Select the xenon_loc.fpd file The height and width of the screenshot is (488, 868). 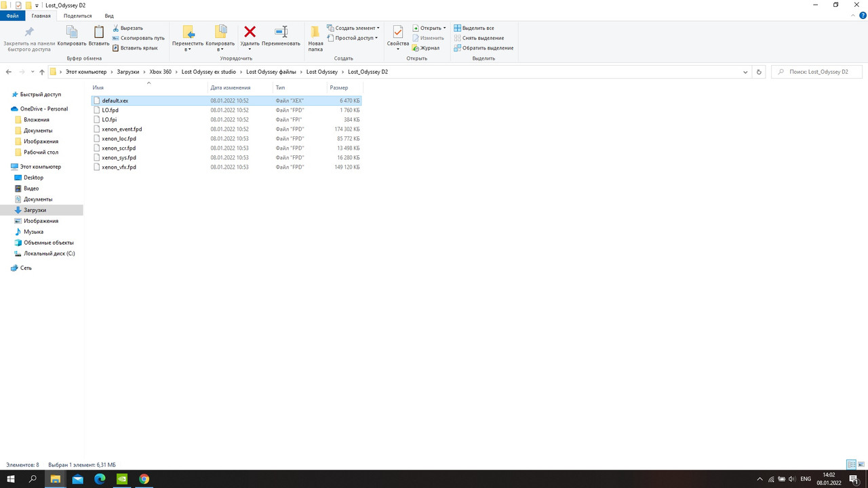(226, 138)
